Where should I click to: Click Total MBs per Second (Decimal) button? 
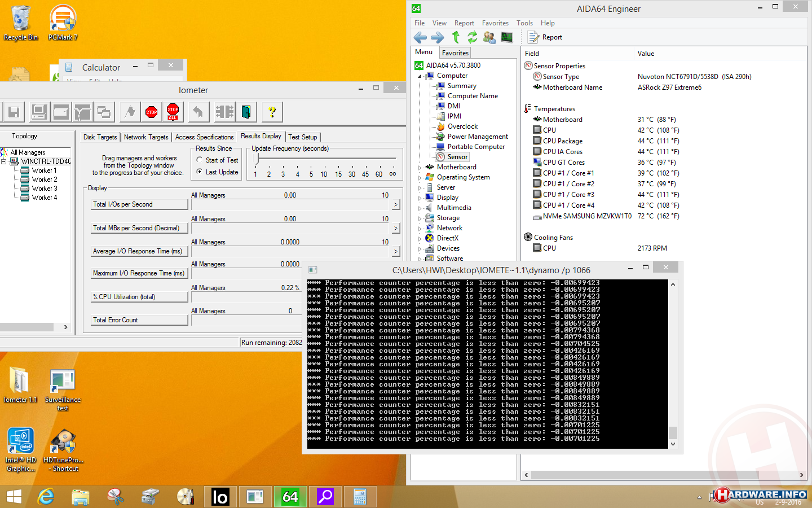point(139,228)
